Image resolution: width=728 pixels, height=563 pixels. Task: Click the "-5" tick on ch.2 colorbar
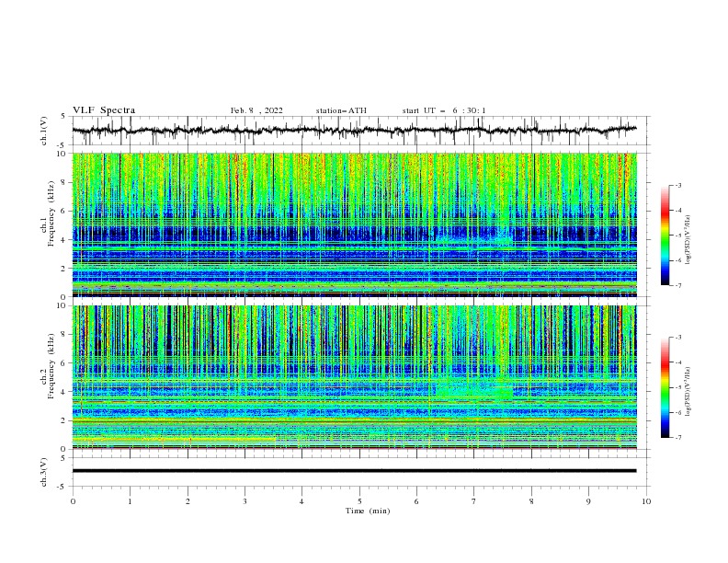pyautogui.click(x=677, y=387)
